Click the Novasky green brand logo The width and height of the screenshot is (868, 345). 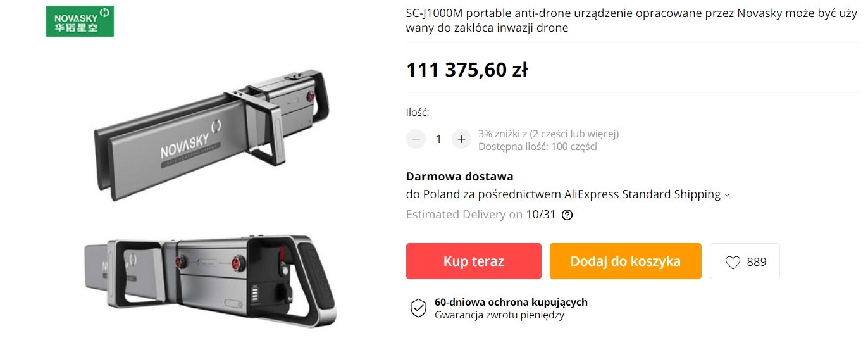[80, 22]
